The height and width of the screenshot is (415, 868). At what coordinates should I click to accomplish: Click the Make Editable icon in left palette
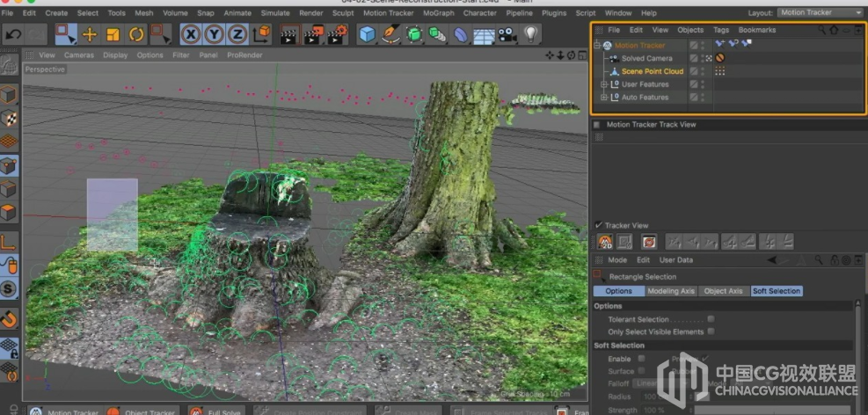point(9,67)
